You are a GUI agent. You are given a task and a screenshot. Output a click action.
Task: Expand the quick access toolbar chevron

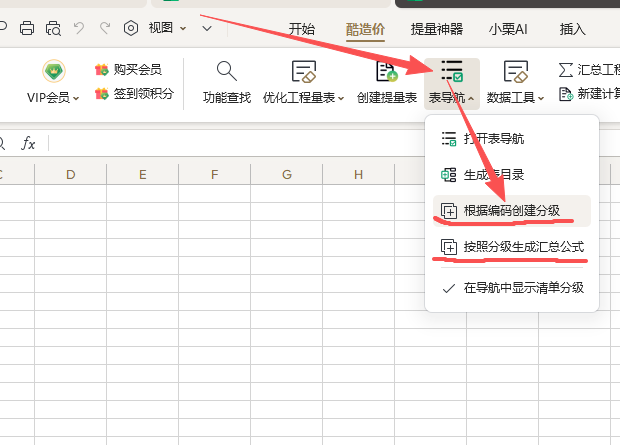click(x=206, y=29)
